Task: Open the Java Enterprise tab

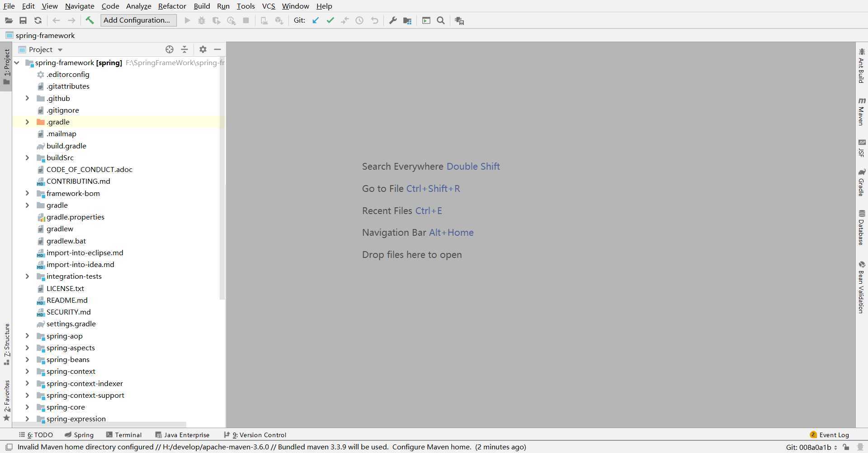Action: [x=182, y=435]
